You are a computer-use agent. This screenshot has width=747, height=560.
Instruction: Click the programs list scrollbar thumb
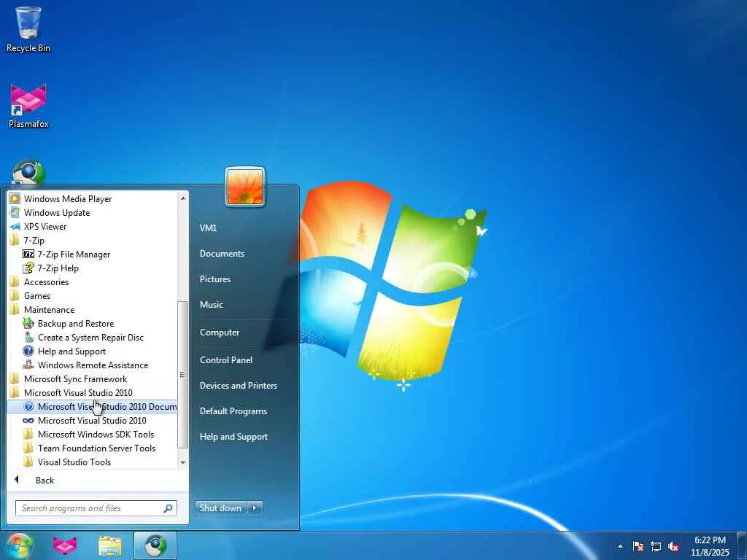pos(182,374)
